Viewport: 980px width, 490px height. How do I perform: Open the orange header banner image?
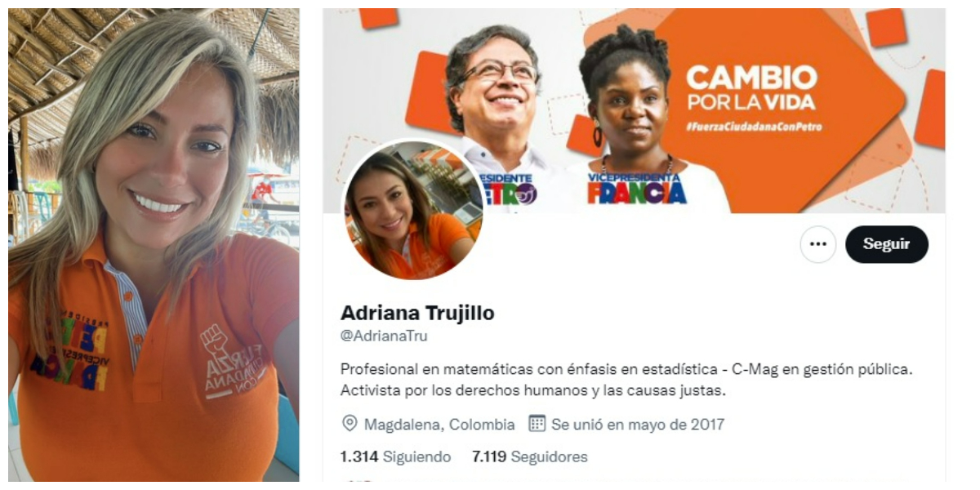[x=634, y=111]
